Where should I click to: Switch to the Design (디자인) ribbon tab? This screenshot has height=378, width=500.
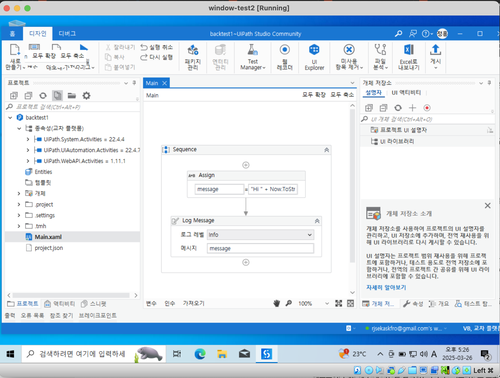38,34
